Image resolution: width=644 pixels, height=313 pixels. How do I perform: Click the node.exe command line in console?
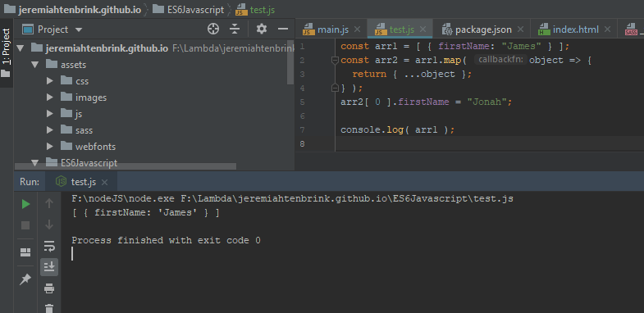click(292, 199)
